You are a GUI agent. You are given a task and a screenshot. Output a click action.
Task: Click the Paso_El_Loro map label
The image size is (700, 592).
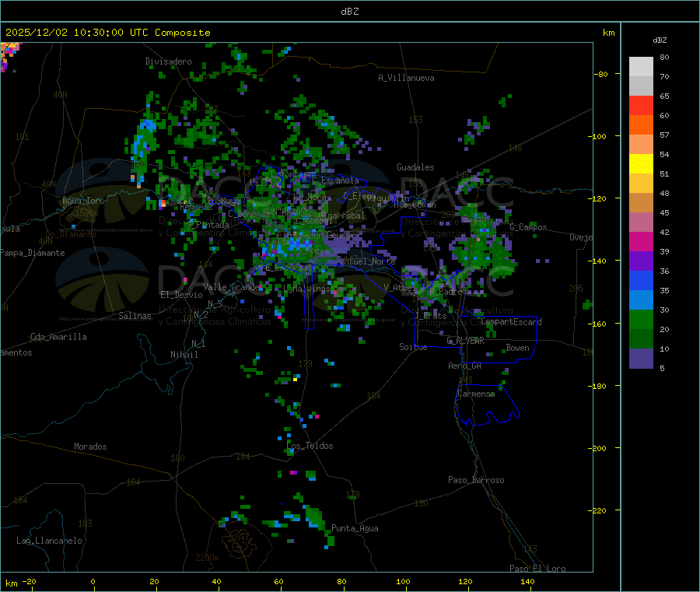click(537, 569)
